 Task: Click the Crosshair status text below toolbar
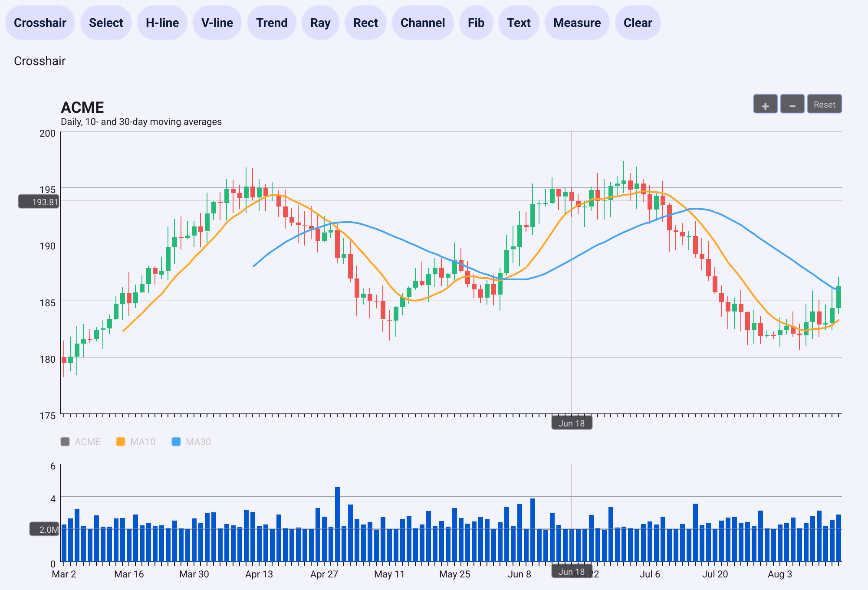[x=39, y=61]
